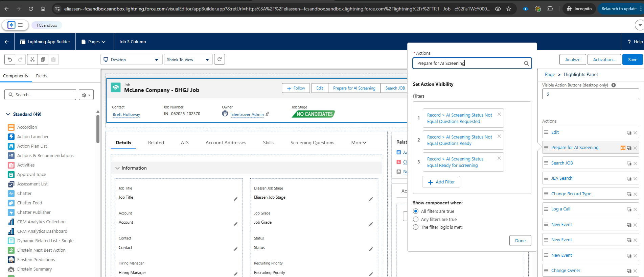Open the components settings gear menu
The width and height of the screenshot is (644, 277).
[86, 95]
